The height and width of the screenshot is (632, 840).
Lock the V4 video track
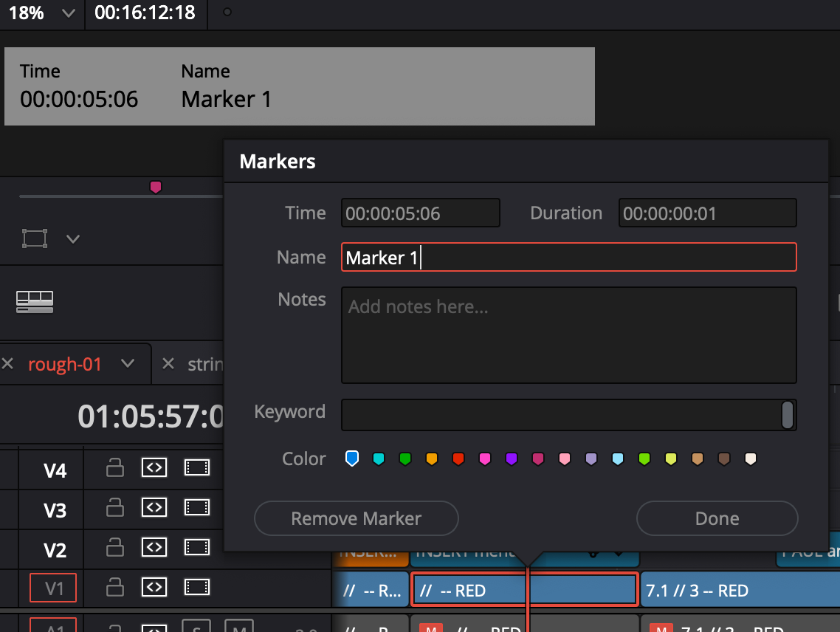[x=114, y=468]
